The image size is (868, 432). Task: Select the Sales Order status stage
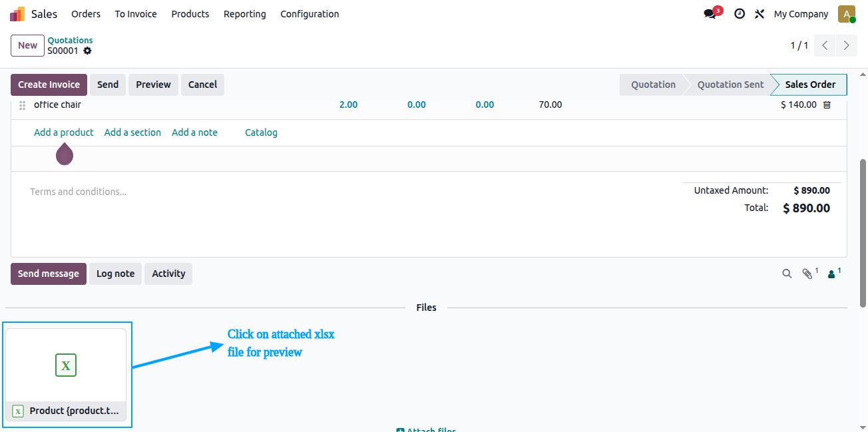(x=810, y=85)
